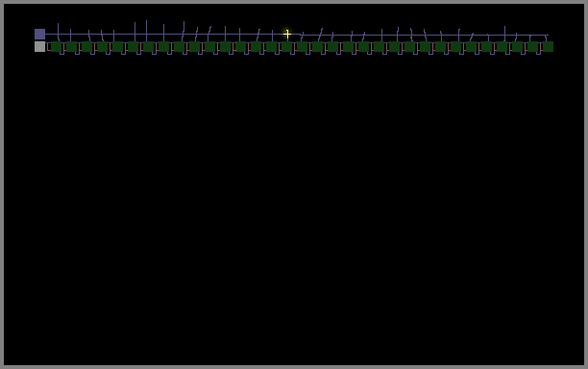Select the gray square below the purple square
Viewport: 588px width, 369px height.
click(39, 46)
